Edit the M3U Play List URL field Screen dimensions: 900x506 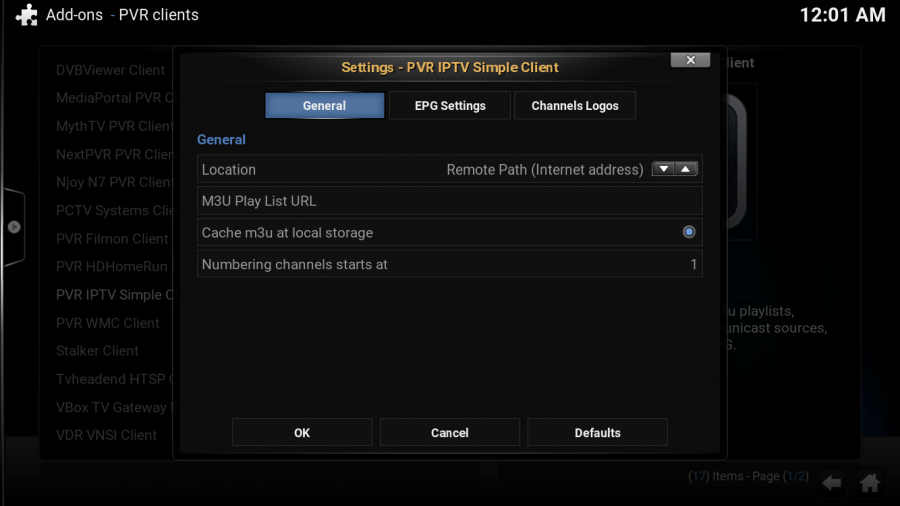coord(449,201)
